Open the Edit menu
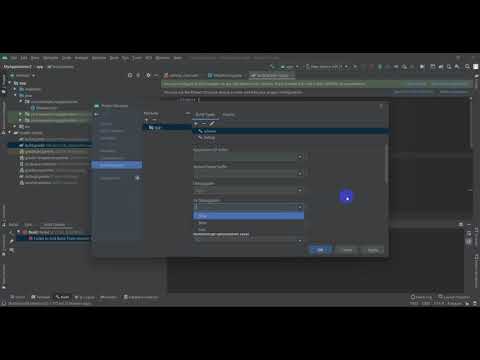Image resolution: width=480 pixels, height=360 pixels. pos(24,58)
